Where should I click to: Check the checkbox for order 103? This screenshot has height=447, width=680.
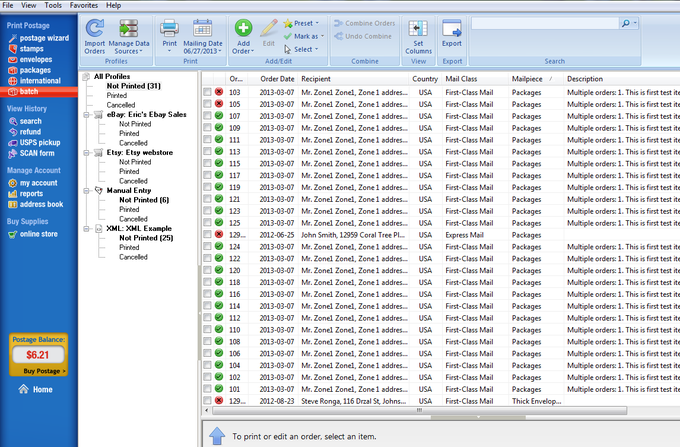[207, 92]
